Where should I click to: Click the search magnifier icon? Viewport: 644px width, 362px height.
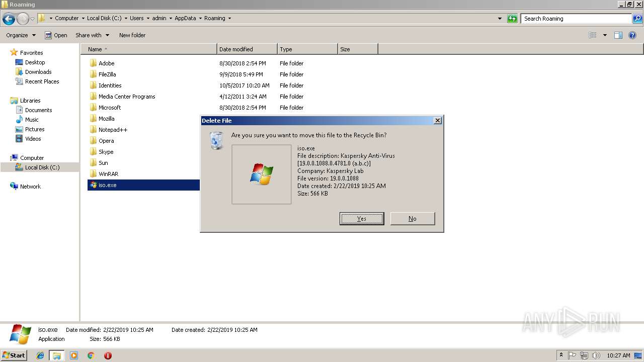[x=637, y=19]
